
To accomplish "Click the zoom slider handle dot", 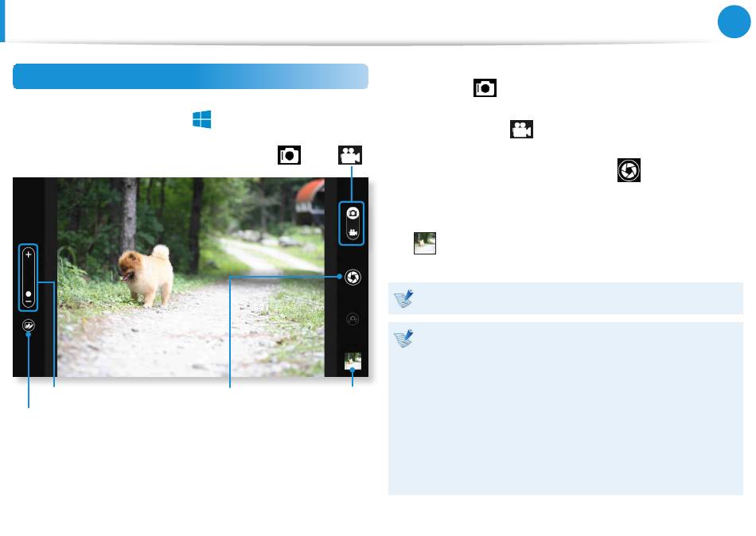I will click(x=29, y=294).
